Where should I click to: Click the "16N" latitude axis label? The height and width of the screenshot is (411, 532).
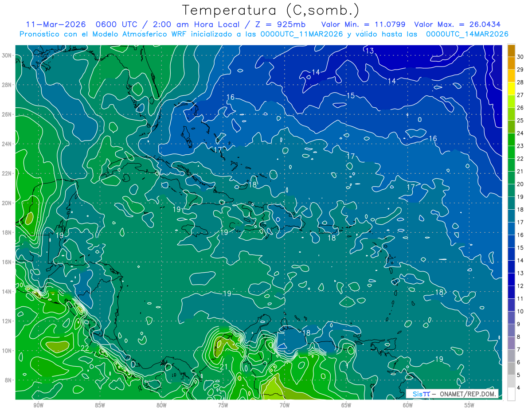click(6, 262)
